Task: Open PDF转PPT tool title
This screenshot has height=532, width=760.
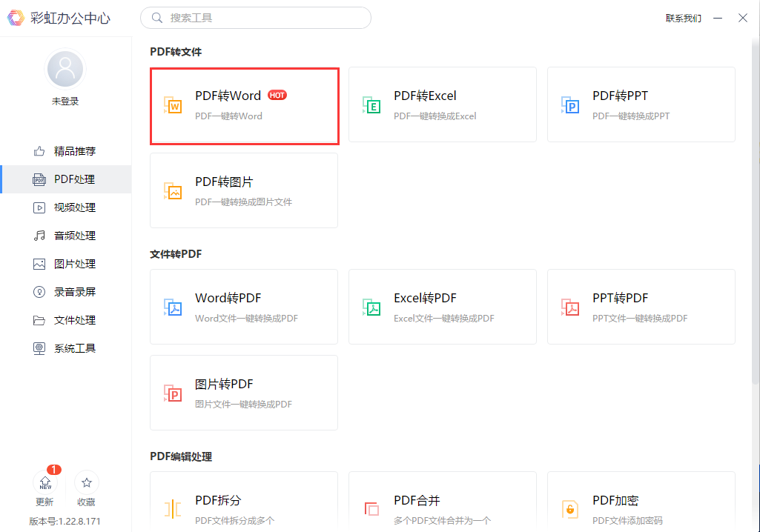Action: (620, 96)
